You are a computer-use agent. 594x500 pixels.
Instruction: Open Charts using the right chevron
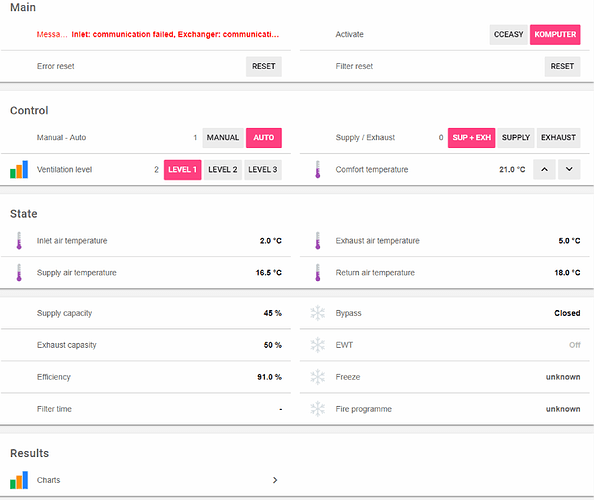275,480
